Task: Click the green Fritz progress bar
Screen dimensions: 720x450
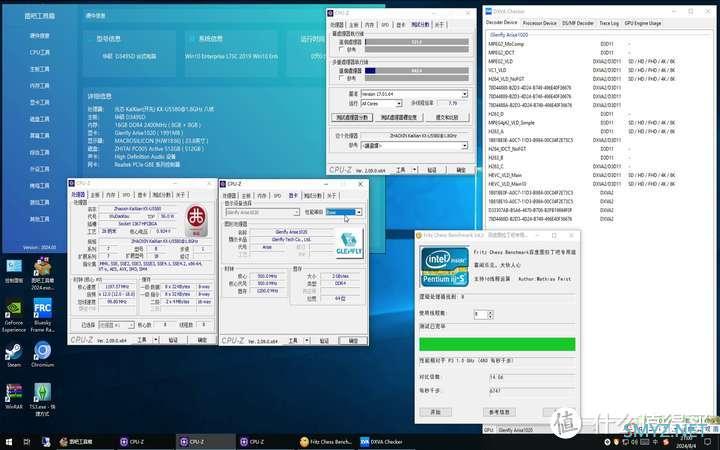Action: pos(497,344)
